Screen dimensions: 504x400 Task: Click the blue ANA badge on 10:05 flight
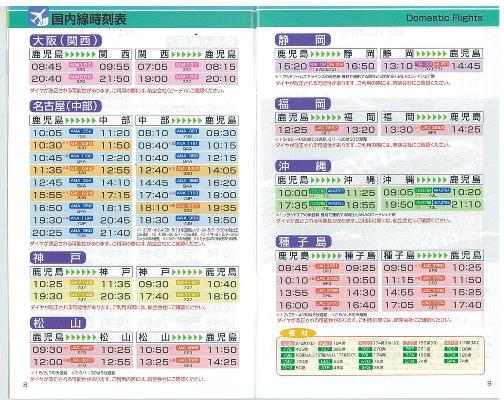point(81,131)
